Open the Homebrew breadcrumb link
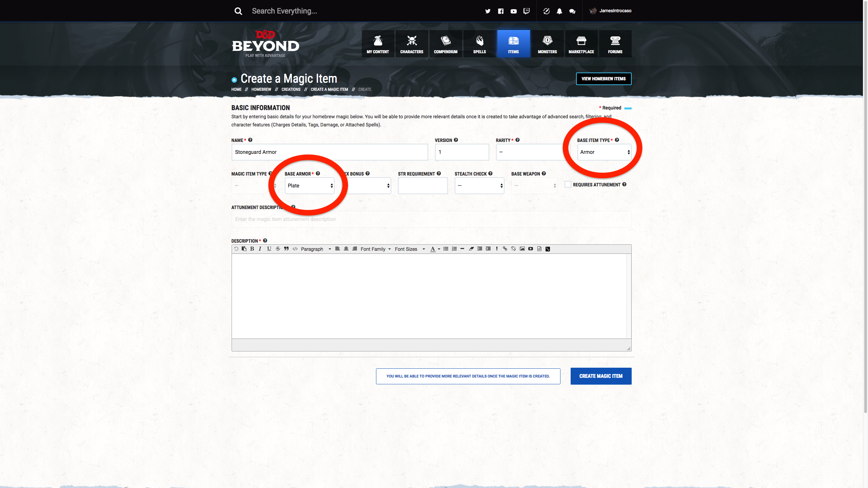The height and width of the screenshot is (488, 868). click(x=261, y=89)
